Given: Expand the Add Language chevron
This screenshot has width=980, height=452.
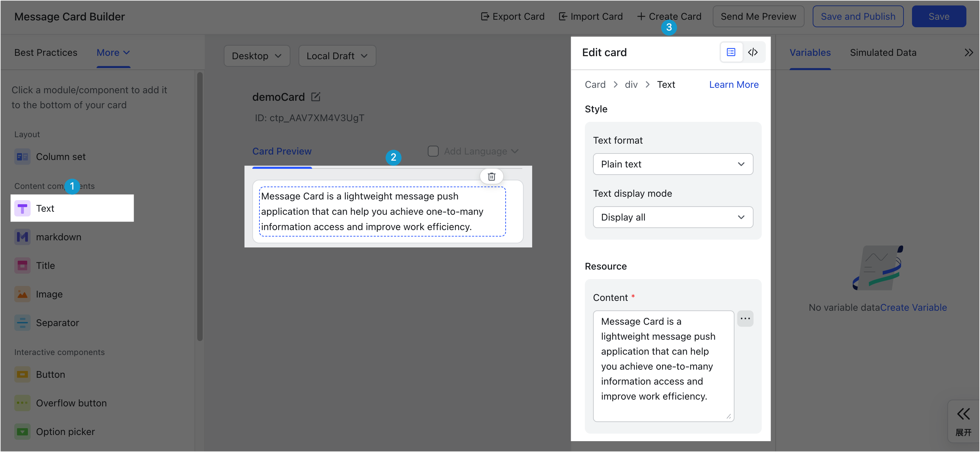Looking at the screenshot, I should pos(515,151).
